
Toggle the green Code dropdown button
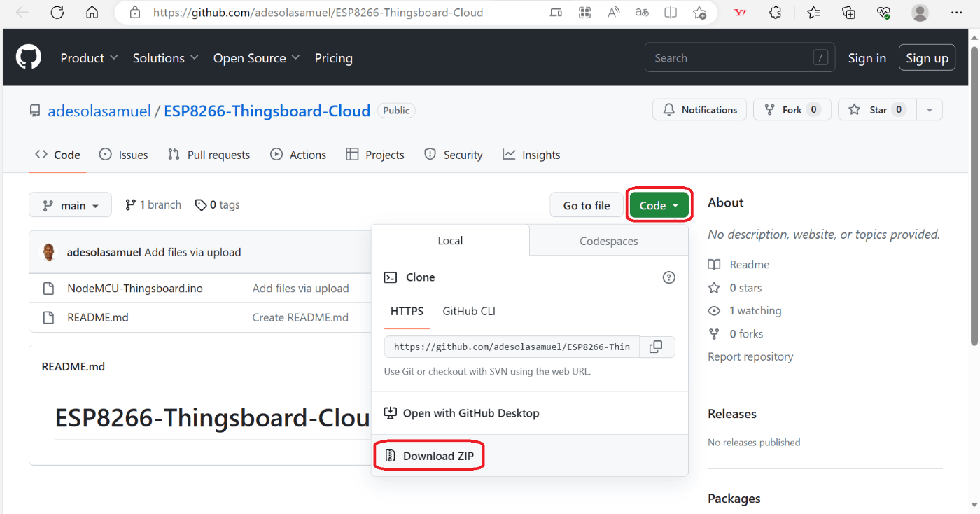click(x=659, y=205)
